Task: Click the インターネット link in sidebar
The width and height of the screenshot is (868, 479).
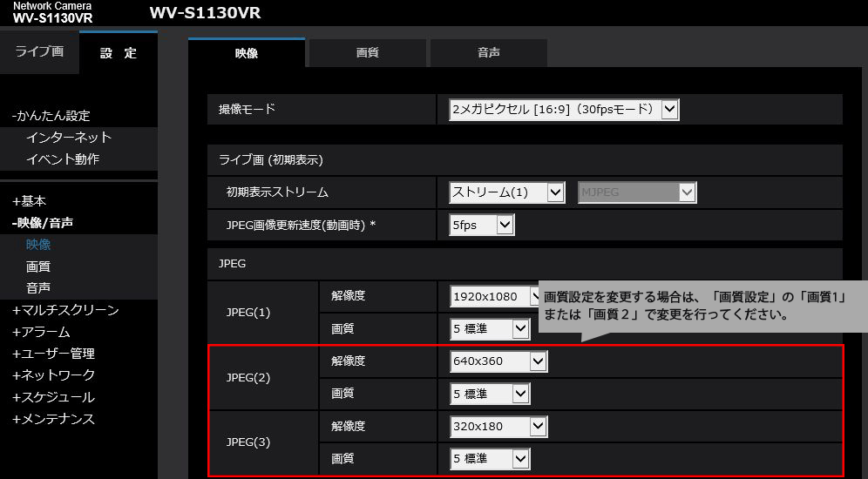Action: 69,138
